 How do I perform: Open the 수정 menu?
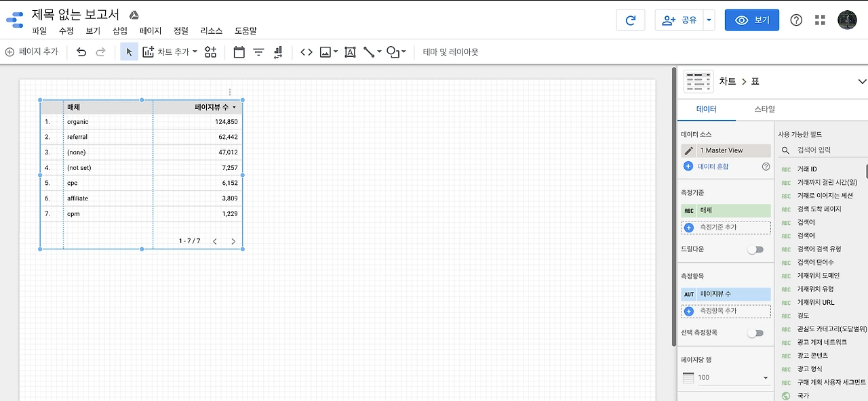66,31
